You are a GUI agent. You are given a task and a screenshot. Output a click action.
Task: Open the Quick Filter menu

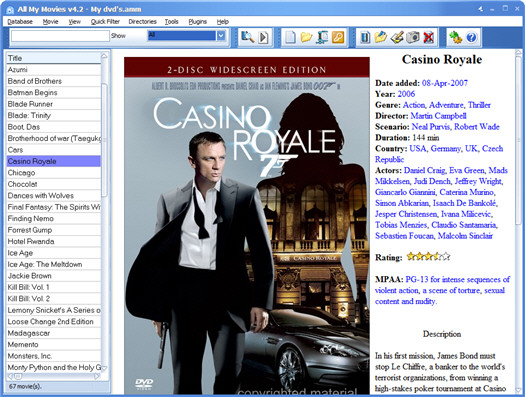(105, 22)
